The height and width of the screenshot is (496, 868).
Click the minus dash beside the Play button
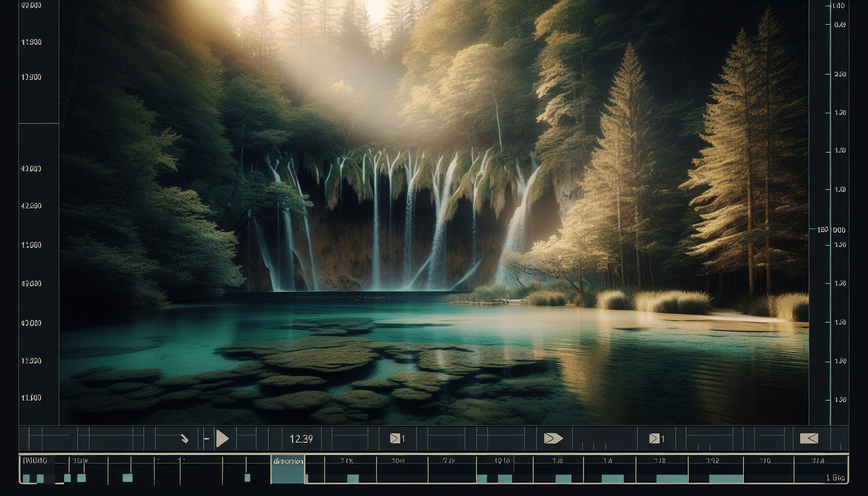[207, 439]
